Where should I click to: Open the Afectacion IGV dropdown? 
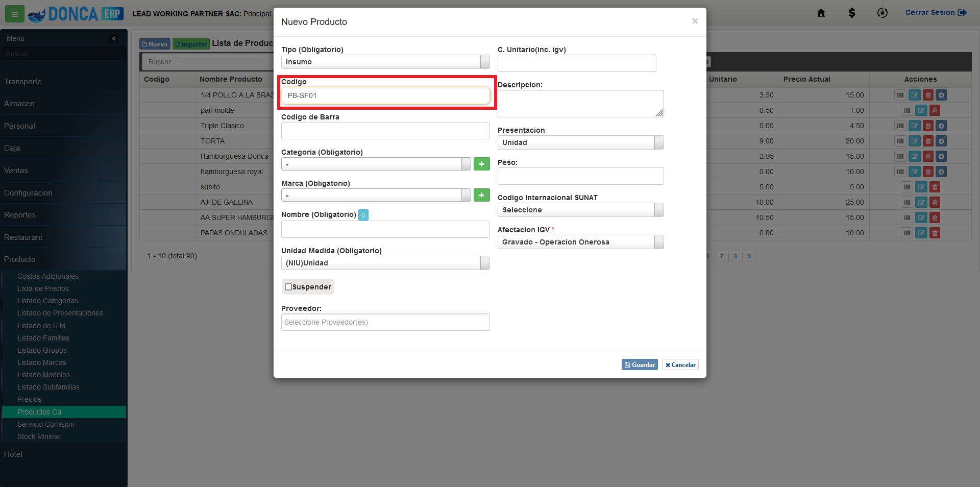(580, 242)
